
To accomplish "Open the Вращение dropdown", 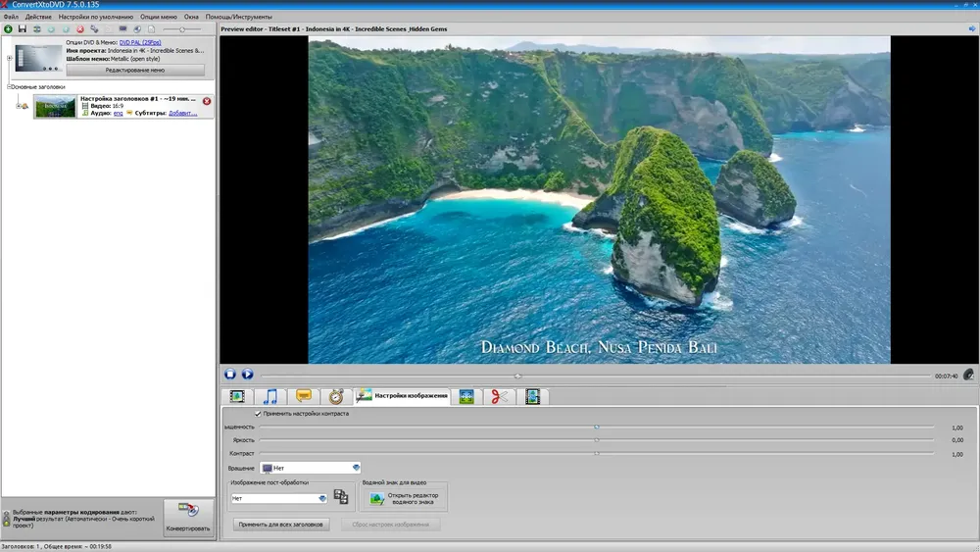I will (311, 468).
